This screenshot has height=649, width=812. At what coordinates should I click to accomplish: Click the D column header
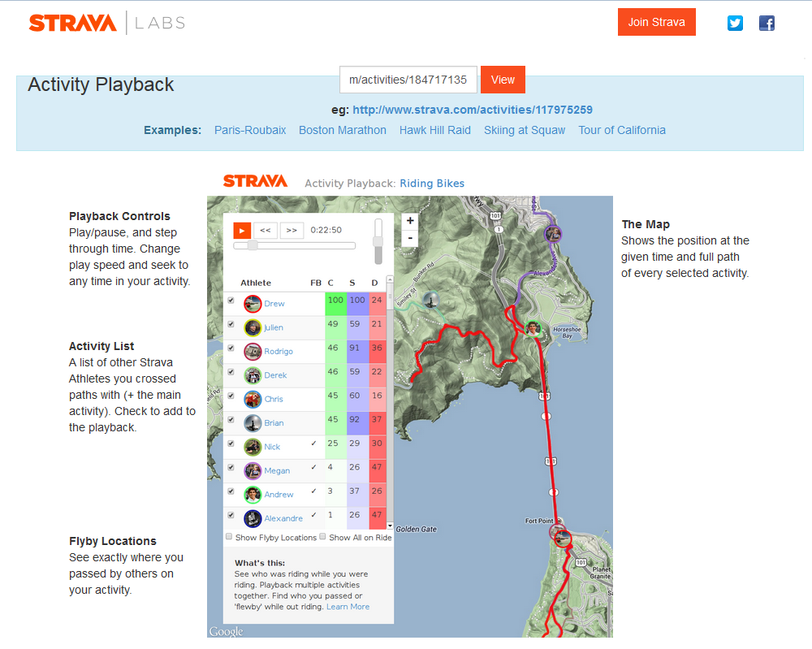coord(374,283)
